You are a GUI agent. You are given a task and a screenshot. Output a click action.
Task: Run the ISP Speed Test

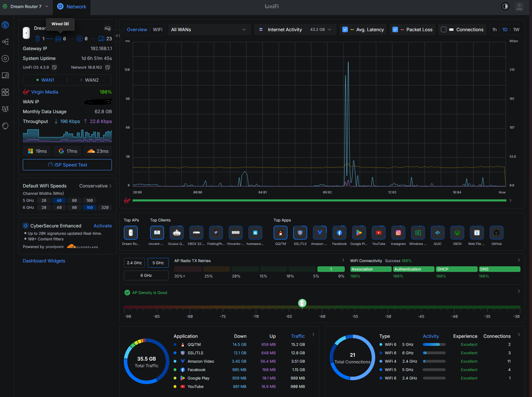(x=67, y=165)
